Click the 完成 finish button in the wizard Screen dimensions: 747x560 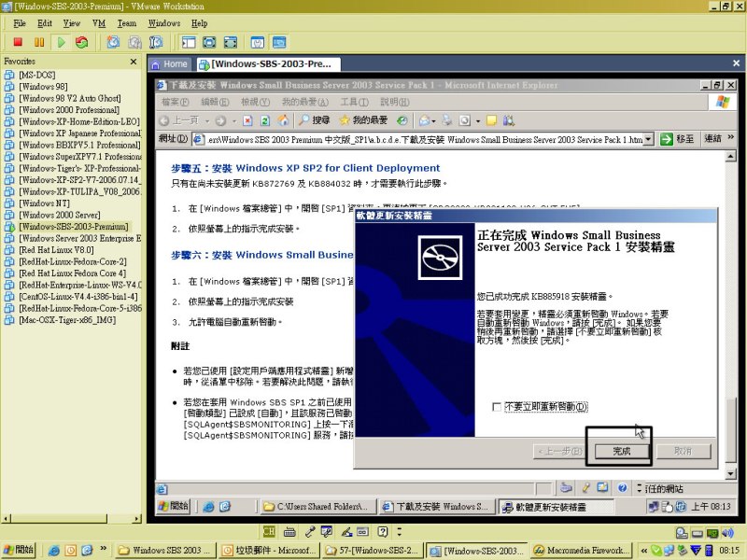[621, 451]
